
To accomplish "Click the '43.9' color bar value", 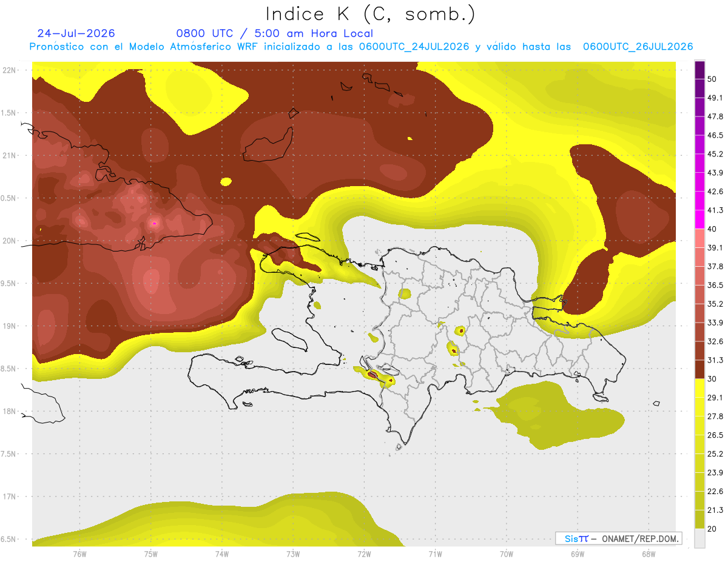I will point(715,173).
